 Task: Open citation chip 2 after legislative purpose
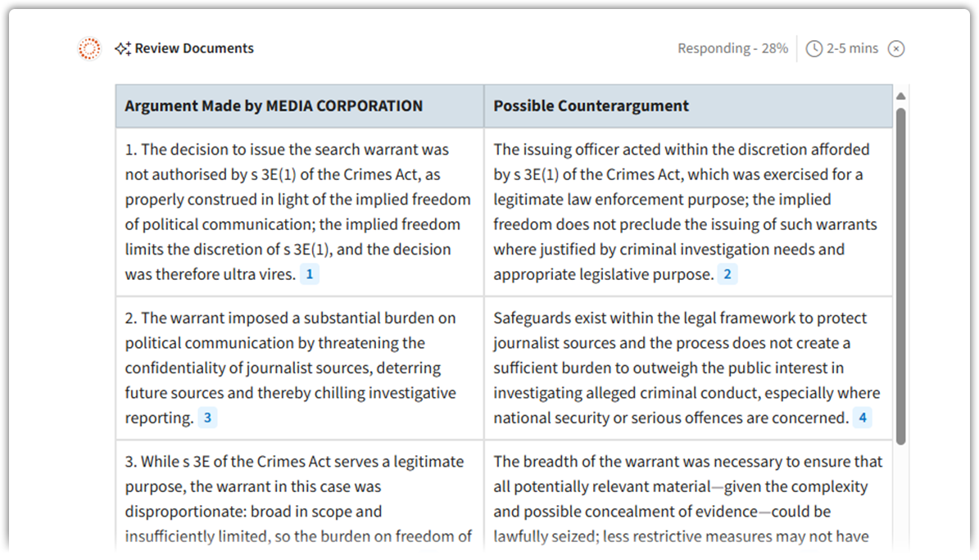[x=727, y=274]
